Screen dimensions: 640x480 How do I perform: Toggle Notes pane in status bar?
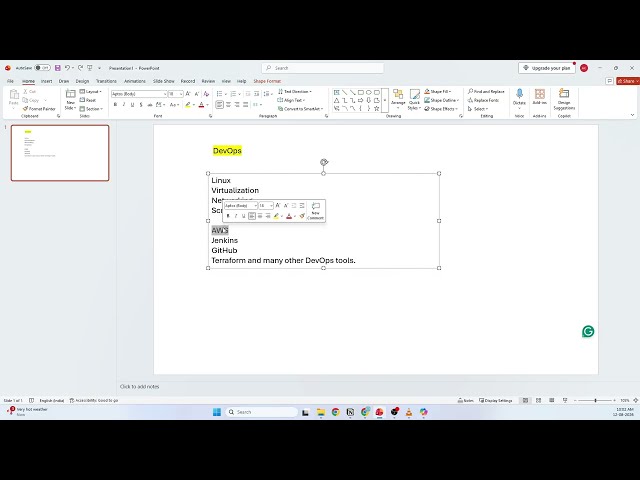coord(466,400)
